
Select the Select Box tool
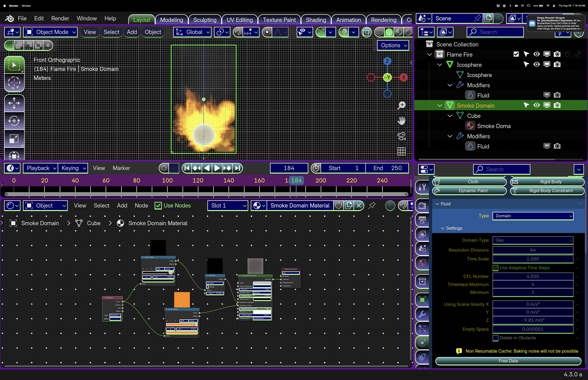14,65
